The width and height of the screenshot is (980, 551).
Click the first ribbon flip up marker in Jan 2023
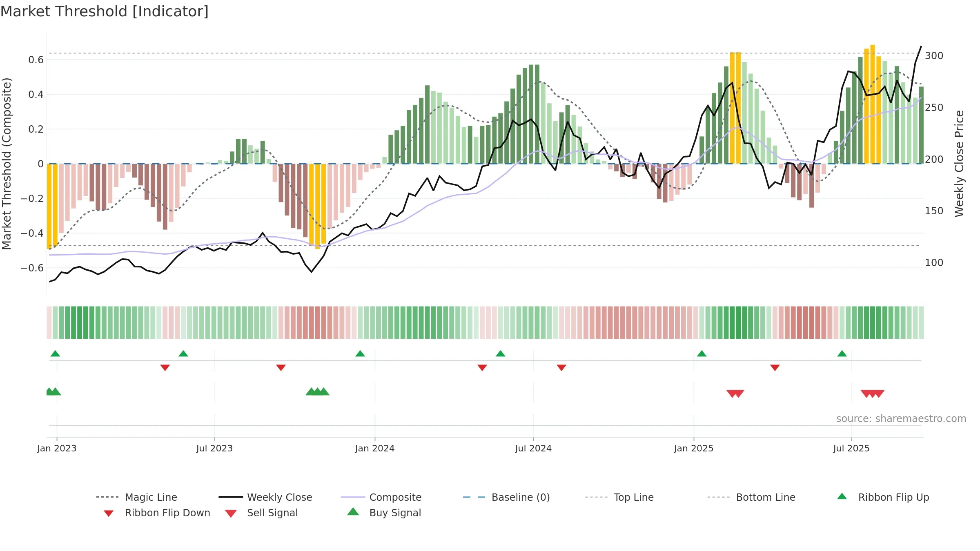pyautogui.click(x=55, y=353)
